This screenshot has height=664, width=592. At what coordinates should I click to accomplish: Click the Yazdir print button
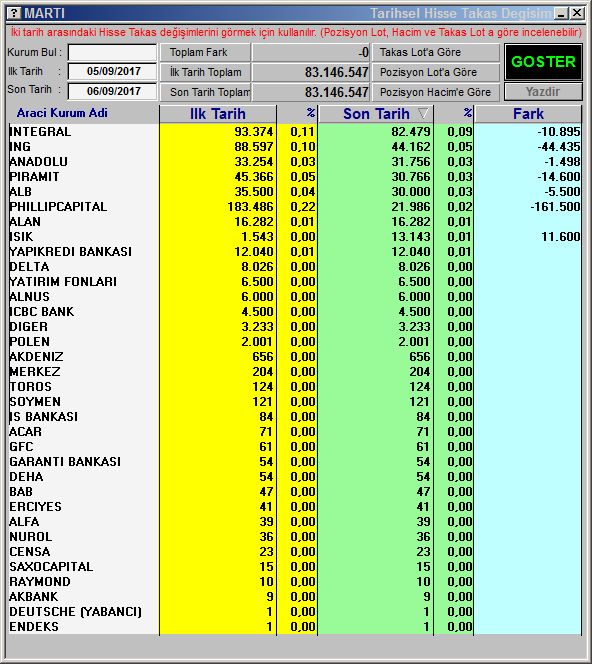tap(543, 92)
